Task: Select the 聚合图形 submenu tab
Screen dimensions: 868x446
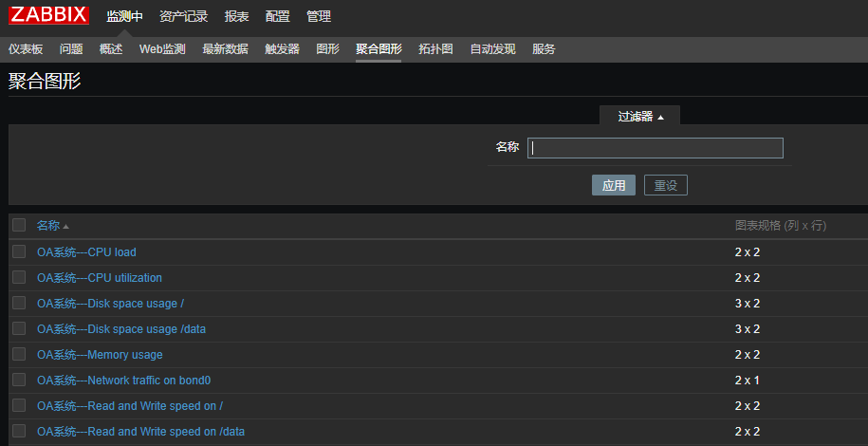Action: point(379,49)
